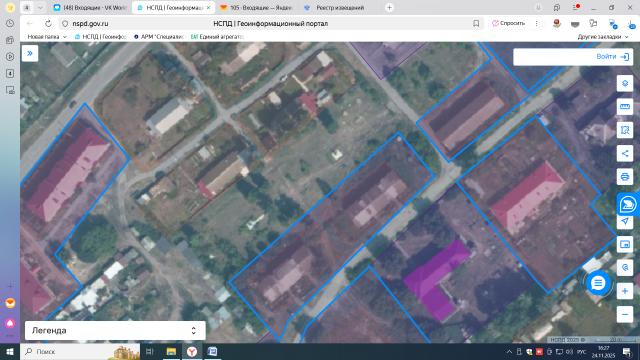Print the map
This screenshot has height=360, width=640.
click(625, 177)
